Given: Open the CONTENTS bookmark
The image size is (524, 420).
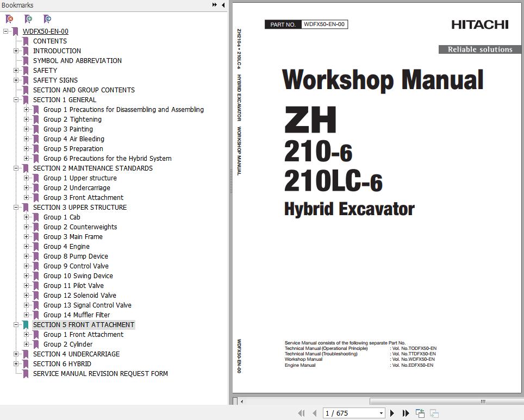Looking at the screenshot, I should coord(50,41).
